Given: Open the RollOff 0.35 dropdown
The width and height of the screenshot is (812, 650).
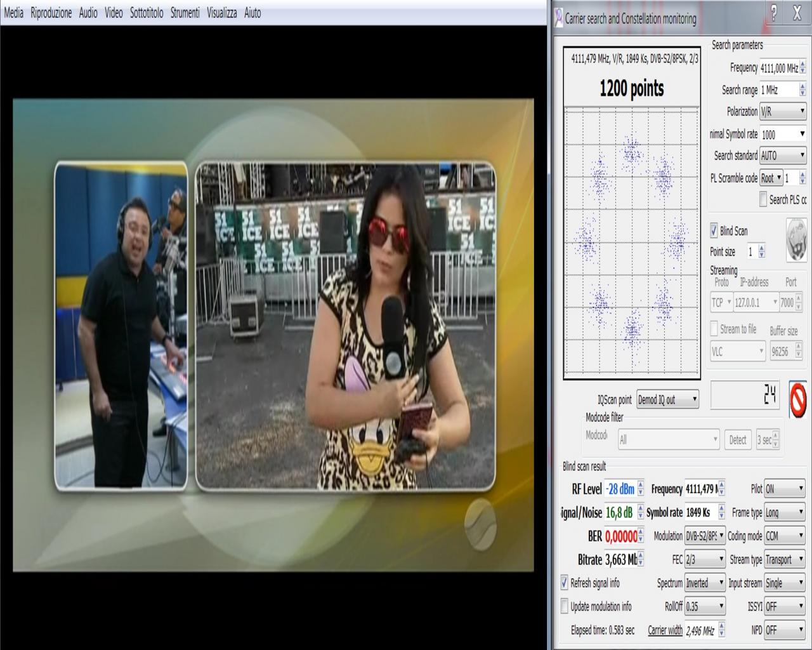Looking at the screenshot, I should click(705, 606).
